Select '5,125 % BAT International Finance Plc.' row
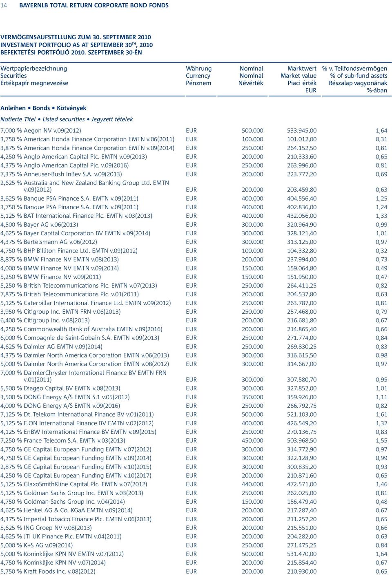 coord(194,216)
